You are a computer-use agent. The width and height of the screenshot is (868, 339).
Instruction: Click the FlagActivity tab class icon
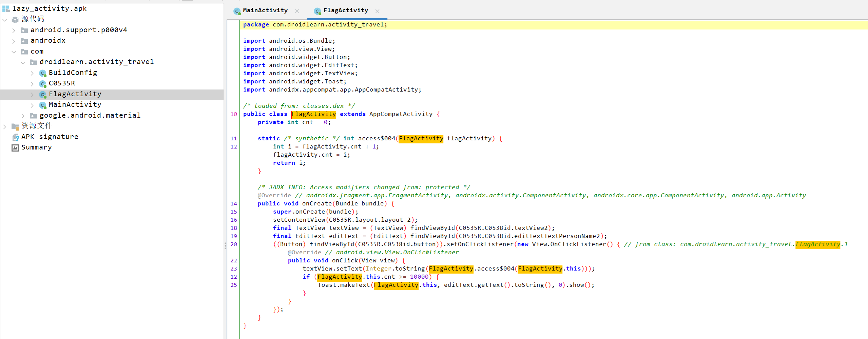click(317, 11)
